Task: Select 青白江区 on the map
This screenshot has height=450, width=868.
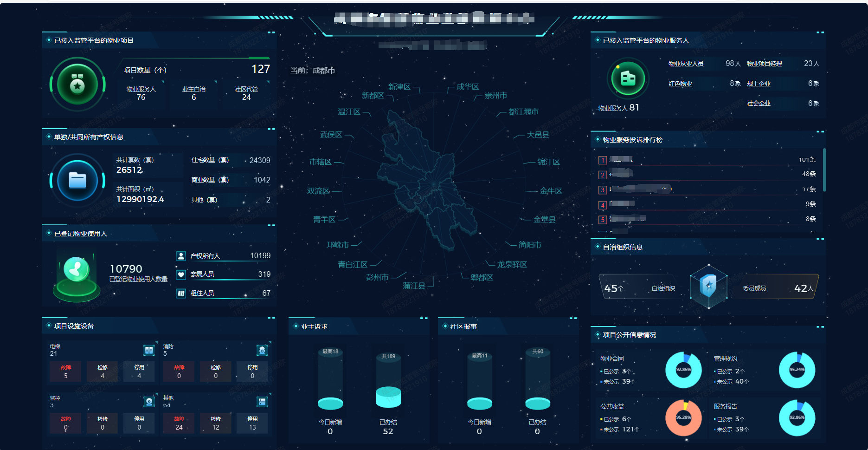Action: [x=353, y=265]
